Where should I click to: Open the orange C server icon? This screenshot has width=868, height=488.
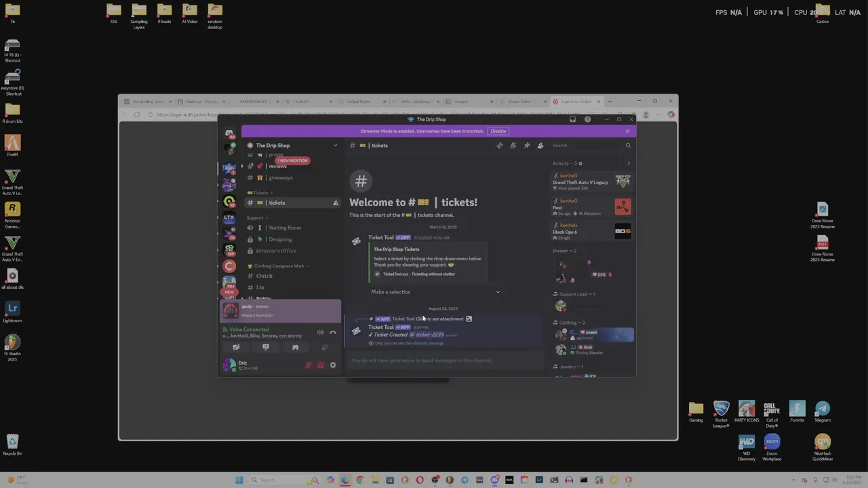coord(229,266)
